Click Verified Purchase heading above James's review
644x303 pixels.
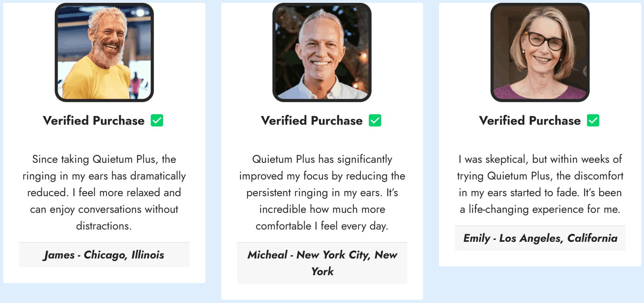click(x=94, y=120)
